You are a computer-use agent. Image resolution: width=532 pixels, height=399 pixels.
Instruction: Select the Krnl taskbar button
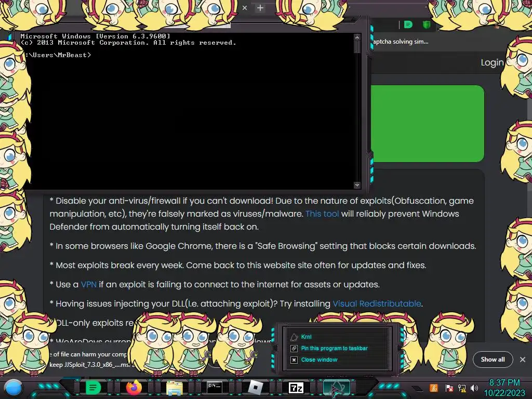(336, 388)
